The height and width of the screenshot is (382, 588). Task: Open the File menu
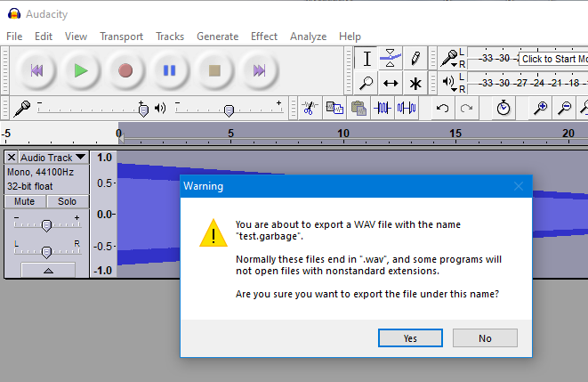(14, 37)
